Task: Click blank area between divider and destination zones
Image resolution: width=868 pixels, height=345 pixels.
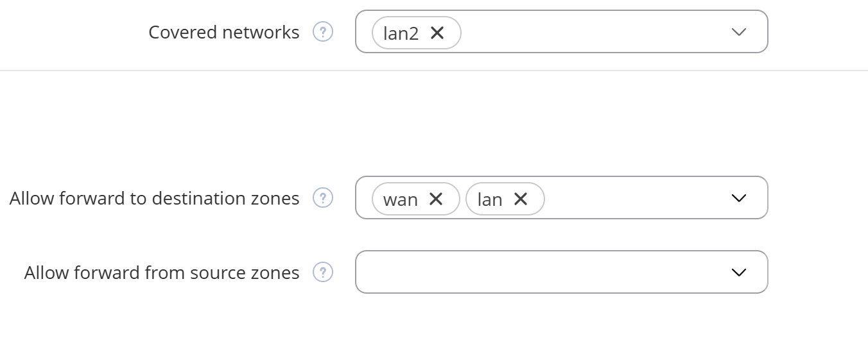Action: [434, 122]
